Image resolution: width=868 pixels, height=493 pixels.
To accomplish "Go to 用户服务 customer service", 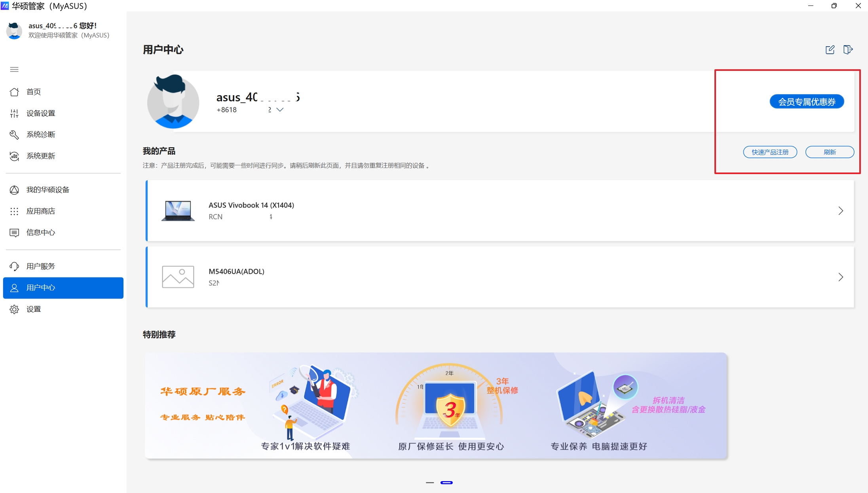I will click(40, 266).
